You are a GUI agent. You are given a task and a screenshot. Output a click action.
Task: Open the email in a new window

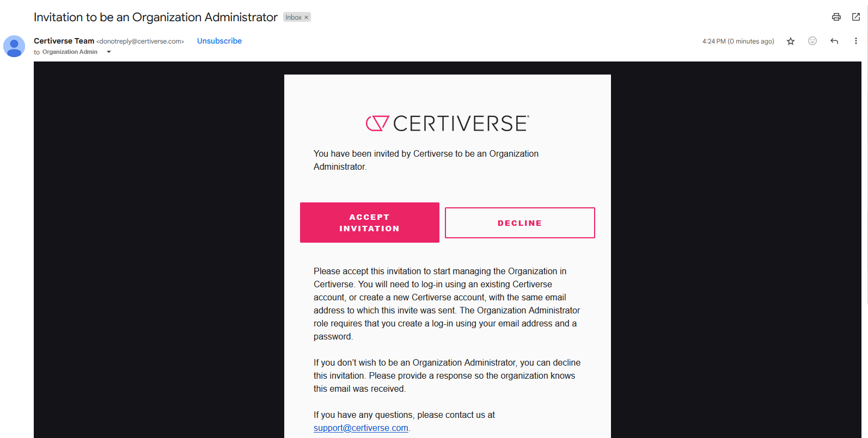(856, 17)
